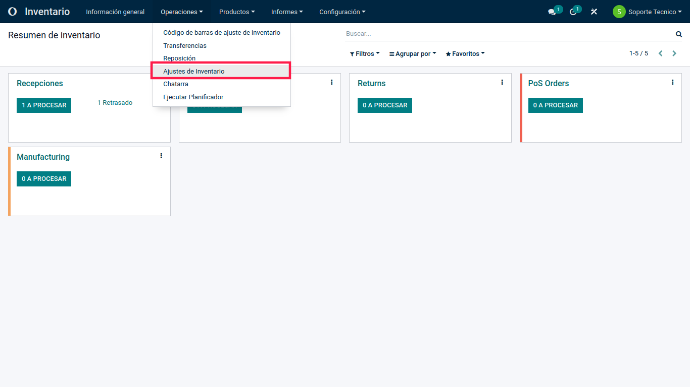Viewport: 690px width, 387px height.
Task: Open the Filtros dropdown
Action: coord(364,54)
